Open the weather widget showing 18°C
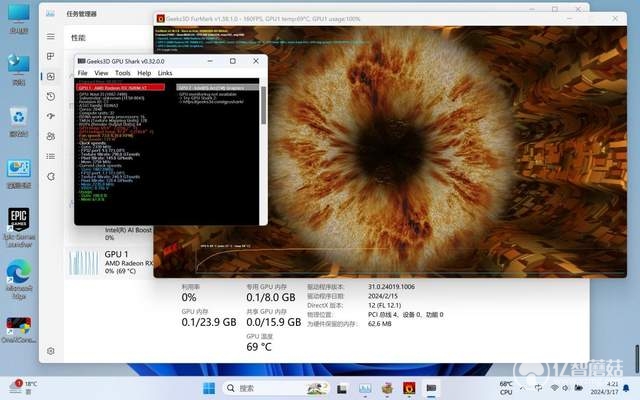 coord(24,387)
